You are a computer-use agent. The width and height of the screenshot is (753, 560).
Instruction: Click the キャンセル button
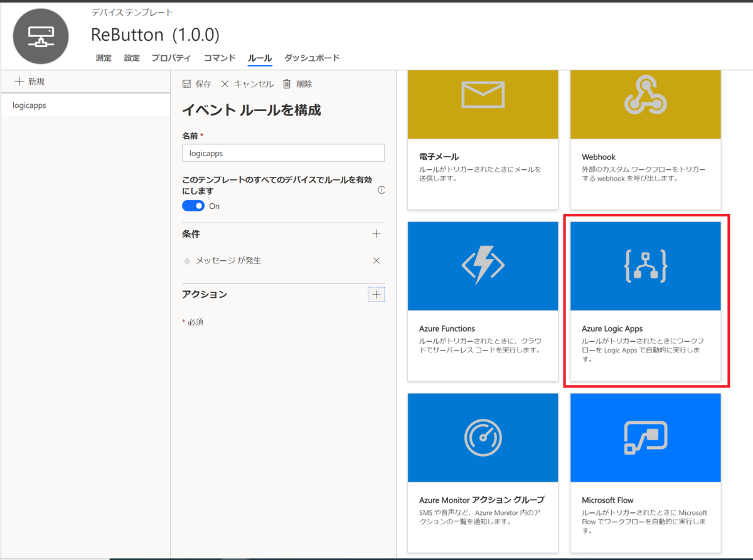(247, 84)
